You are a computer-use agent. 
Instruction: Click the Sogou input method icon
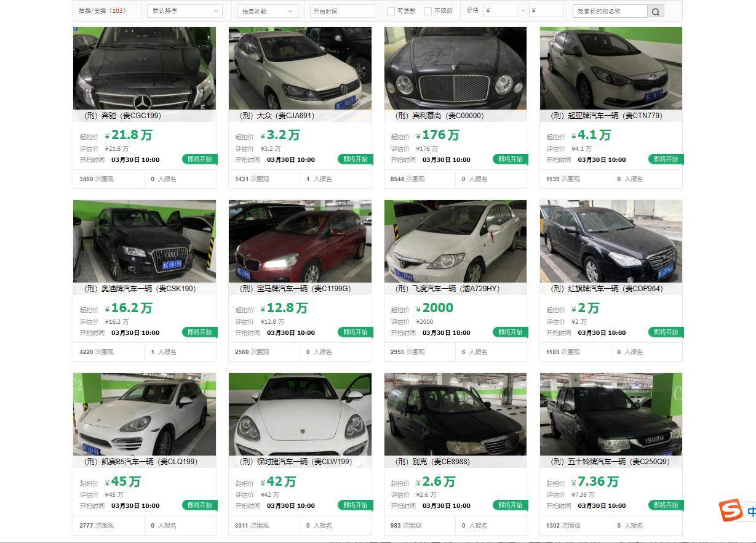point(731,510)
